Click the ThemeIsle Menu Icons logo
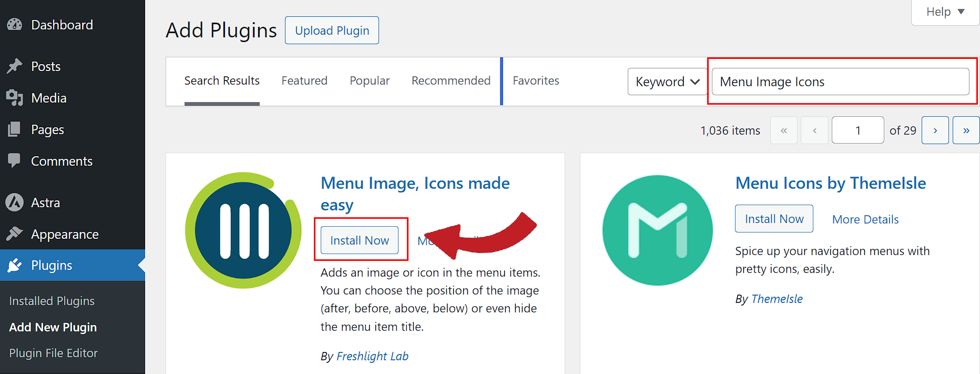This screenshot has height=374, width=980. (x=658, y=230)
